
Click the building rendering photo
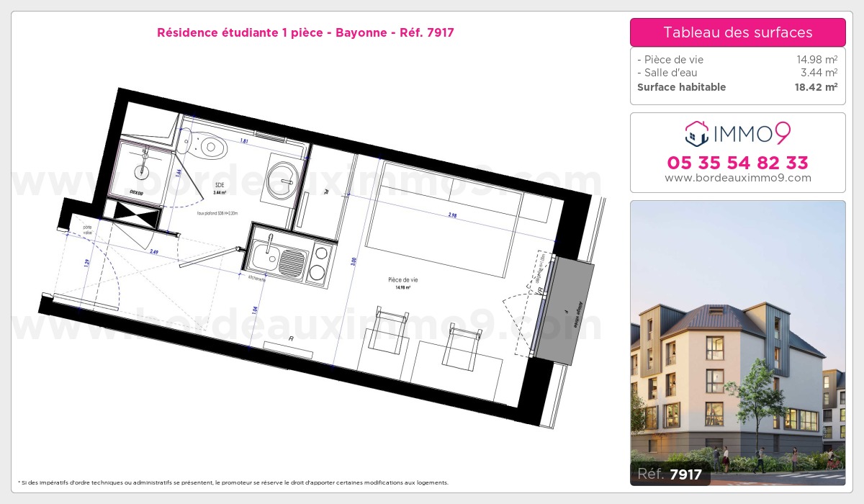click(737, 338)
